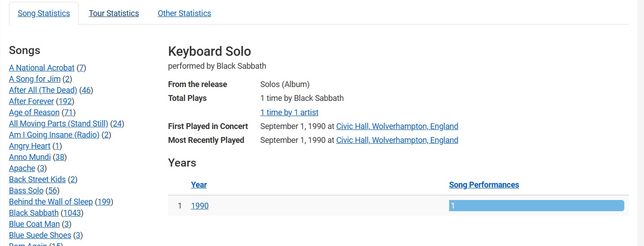Screen dimensions: 644x246
Task: Click the 1043 play count link
Action: 72,213
